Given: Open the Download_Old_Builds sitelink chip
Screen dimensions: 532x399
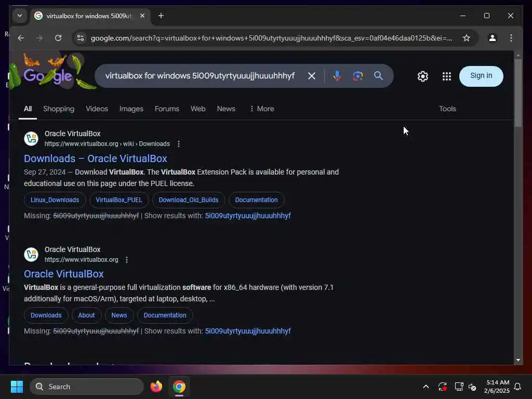Looking at the screenshot, I should pos(189,200).
